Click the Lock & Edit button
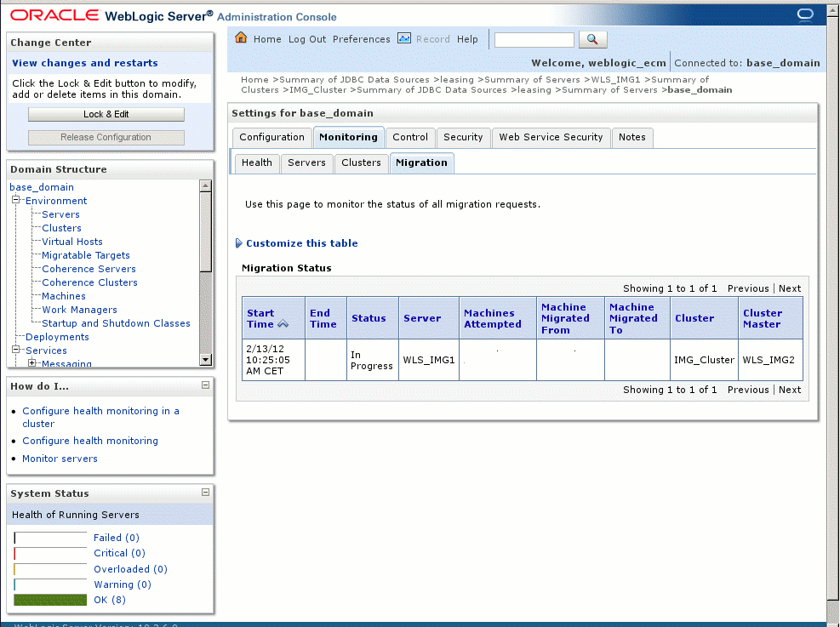 click(106, 113)
